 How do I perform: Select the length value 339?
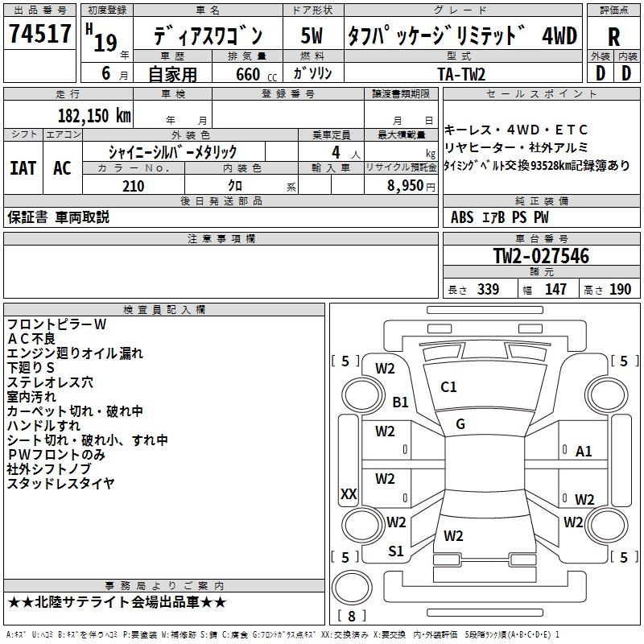pos(488,289)
